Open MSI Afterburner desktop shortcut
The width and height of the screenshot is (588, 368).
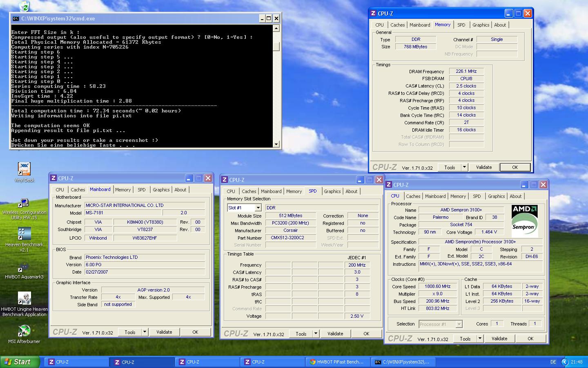tap(24, 334)
